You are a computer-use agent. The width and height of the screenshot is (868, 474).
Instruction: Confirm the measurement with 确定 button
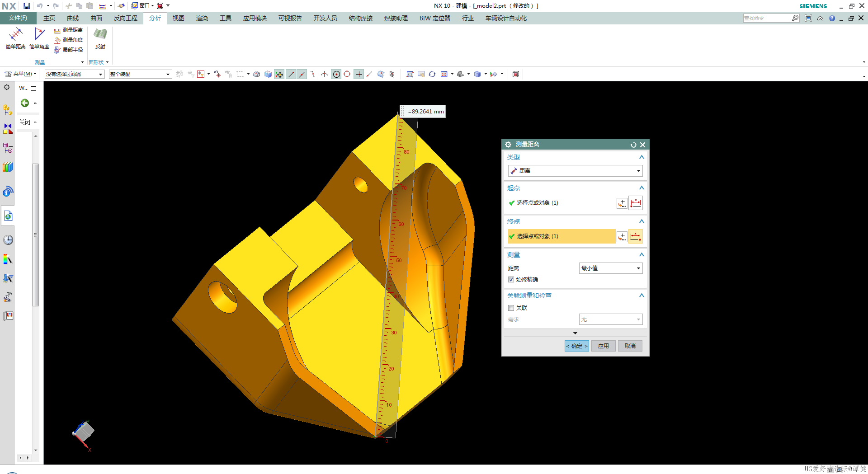576,346
